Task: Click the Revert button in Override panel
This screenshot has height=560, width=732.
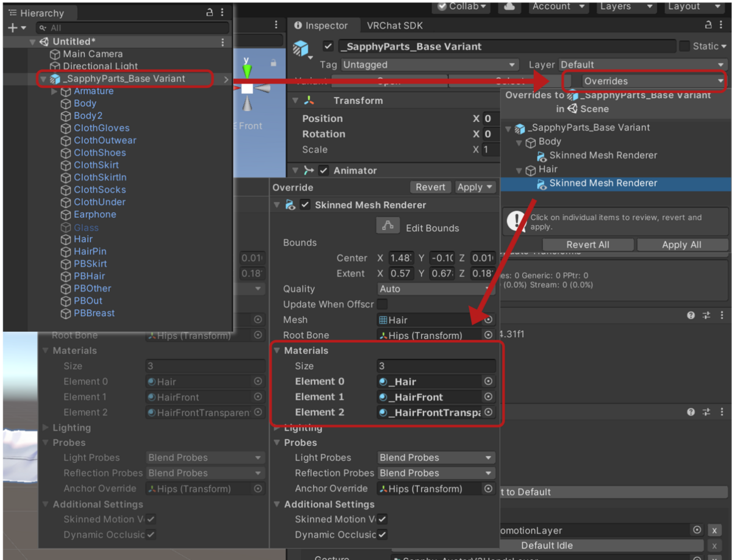Action: pyautogui.click(x=431, y=187)
